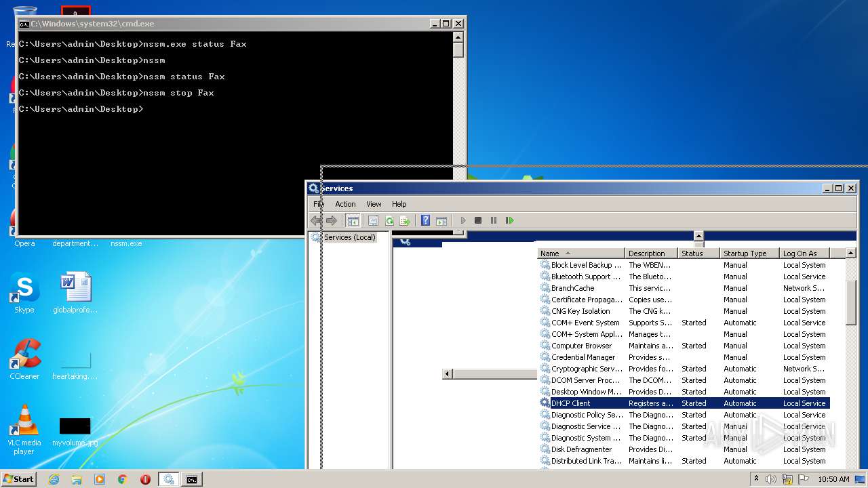The height and width of the screenshot is (488, 868).
Task: Toggle Show/Hide Console Tree in Services toolbar
Action: [353, 220]
